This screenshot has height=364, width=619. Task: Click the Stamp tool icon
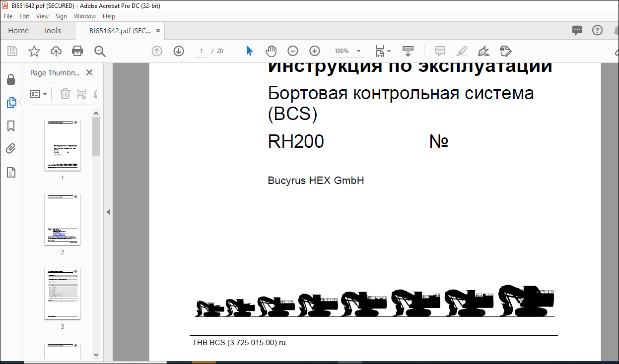click(x=505, y=51)
